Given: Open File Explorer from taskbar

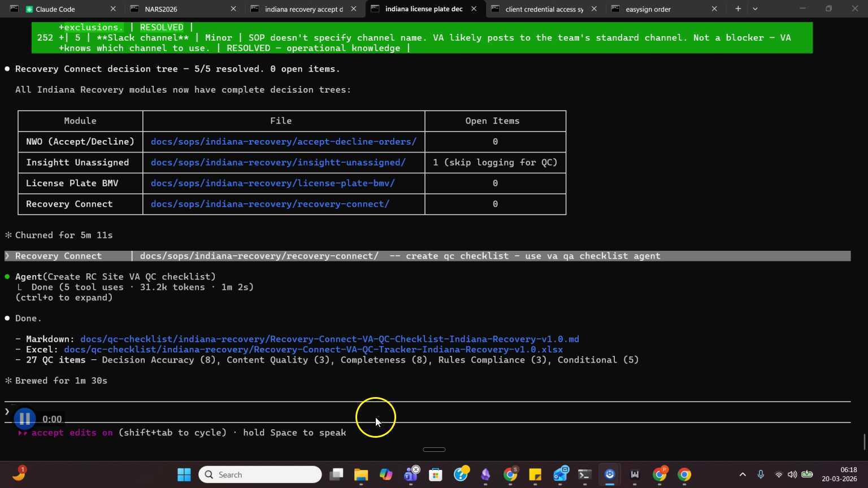Looking at the screenshot, I should click(x=361, y=474).
